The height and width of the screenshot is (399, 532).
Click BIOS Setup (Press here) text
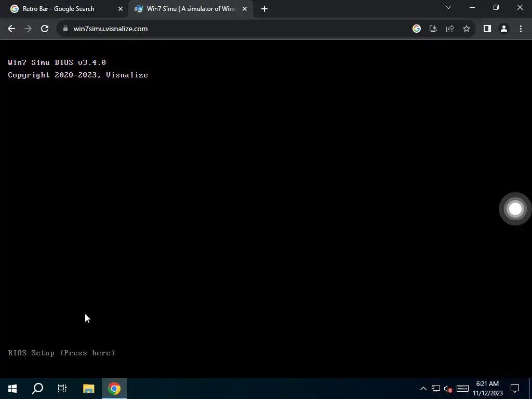61,353
